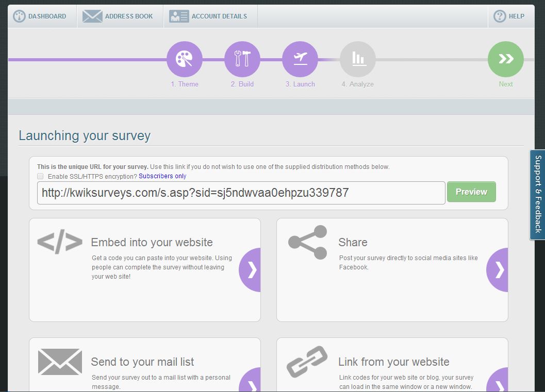Click the embed code brackets icon
545x392 pixels.
pyautogui.click(x=60, y=242)
